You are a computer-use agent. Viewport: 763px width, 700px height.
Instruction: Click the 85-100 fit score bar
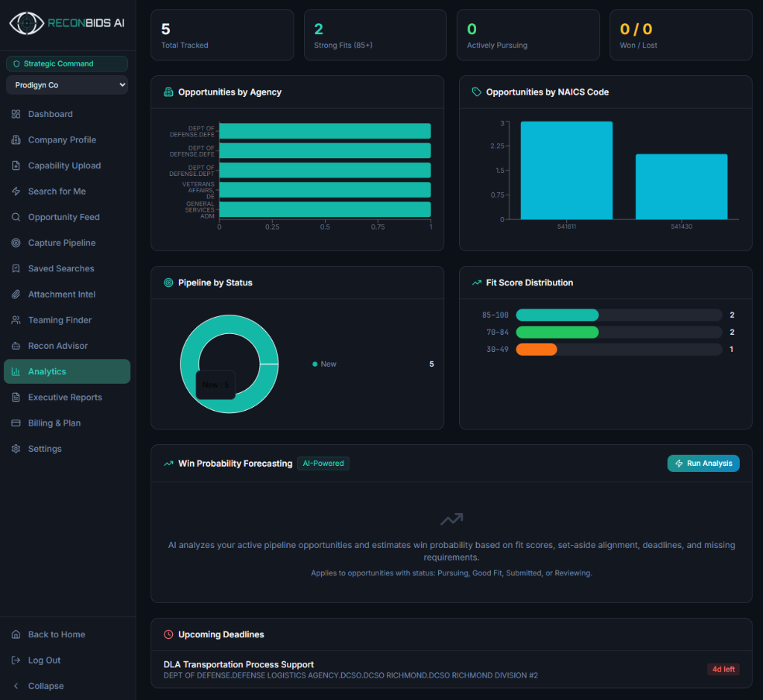557,315
